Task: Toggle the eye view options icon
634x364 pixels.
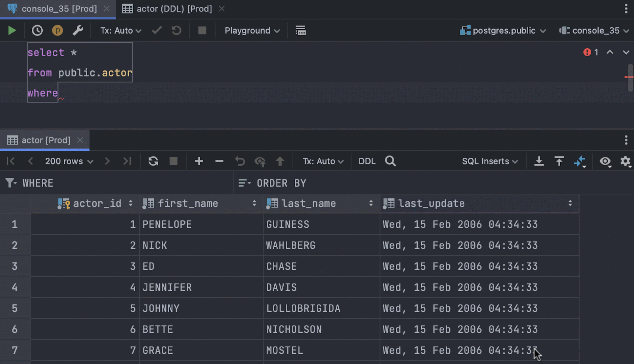Action: (x=605, y=161)
